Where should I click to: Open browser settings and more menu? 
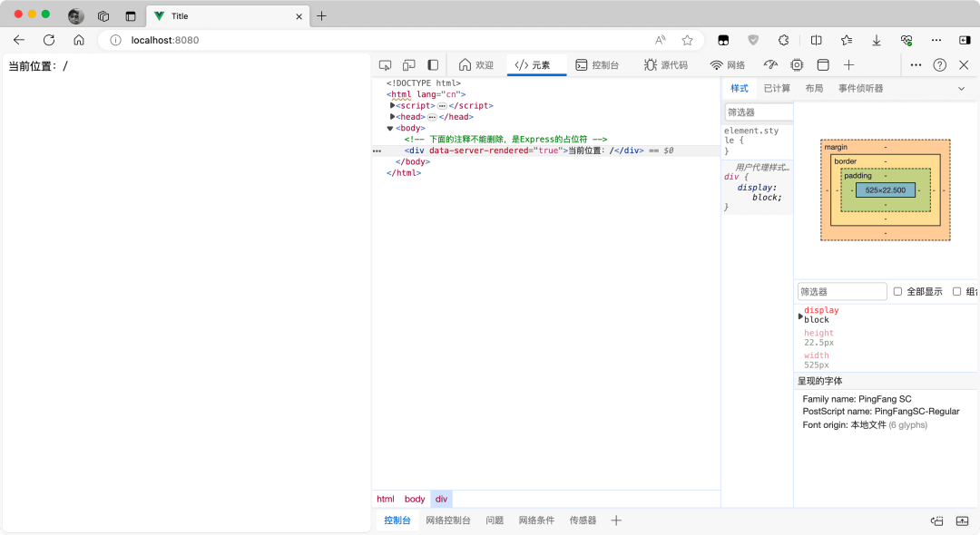coord(936,40)
